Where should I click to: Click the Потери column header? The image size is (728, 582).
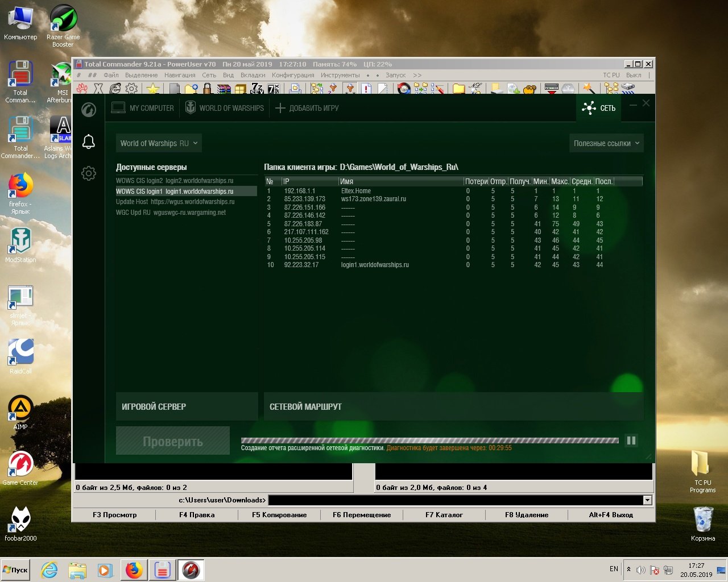click(x=477, y=181)
